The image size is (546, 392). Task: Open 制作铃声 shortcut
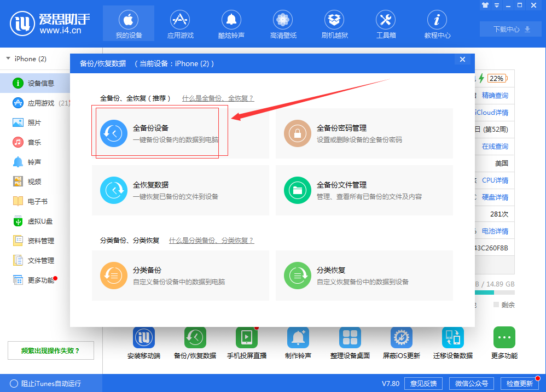tap(298, 343)
